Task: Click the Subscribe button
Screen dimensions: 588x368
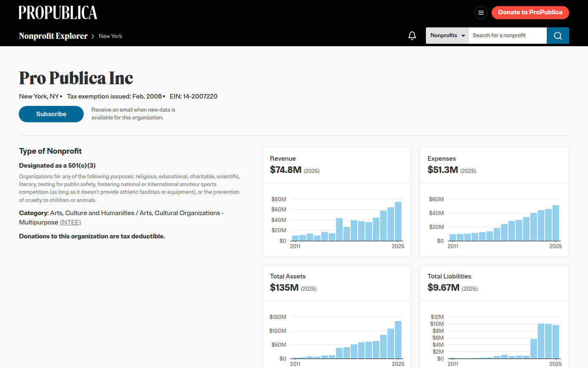Action: pos(51,114)
